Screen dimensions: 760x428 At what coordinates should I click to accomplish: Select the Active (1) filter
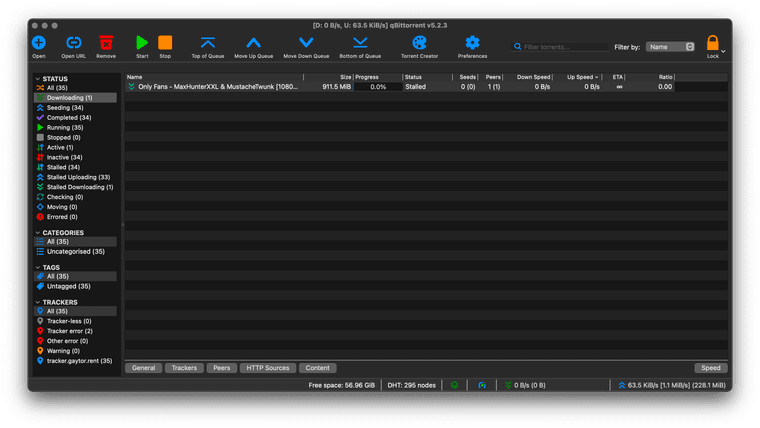(75, 147)
